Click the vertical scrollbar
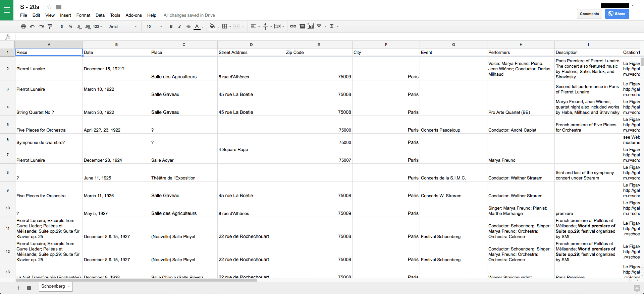 [x=642, y=62]
